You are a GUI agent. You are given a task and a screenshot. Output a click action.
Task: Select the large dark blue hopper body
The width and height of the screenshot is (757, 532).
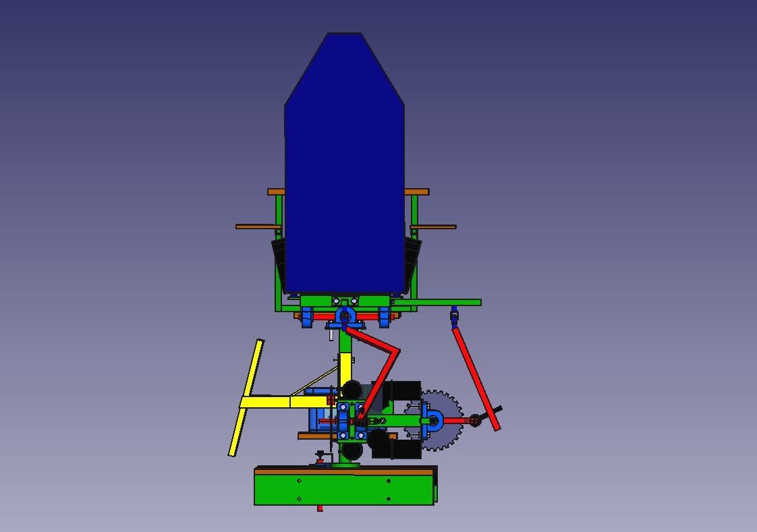344,164
